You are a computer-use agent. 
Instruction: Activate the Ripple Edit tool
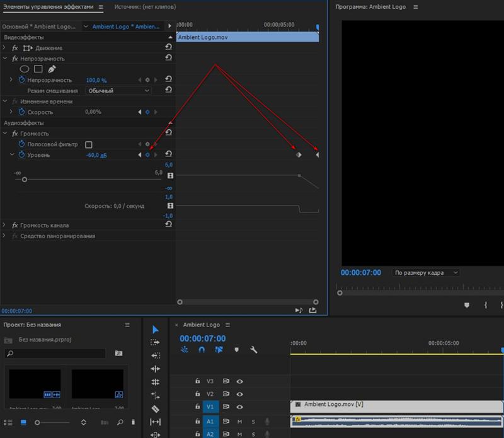[x=155, y=369]
